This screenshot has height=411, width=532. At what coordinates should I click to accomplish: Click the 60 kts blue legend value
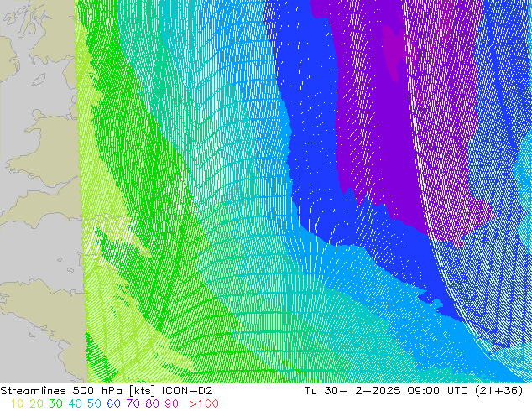click(x=113, y=403)
